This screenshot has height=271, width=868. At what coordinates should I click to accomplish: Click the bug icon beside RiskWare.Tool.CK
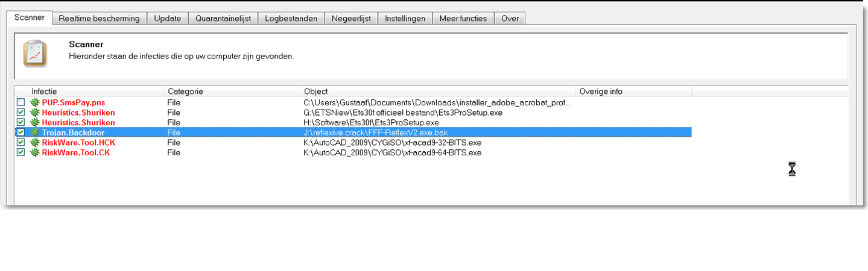tap(34, 152)
